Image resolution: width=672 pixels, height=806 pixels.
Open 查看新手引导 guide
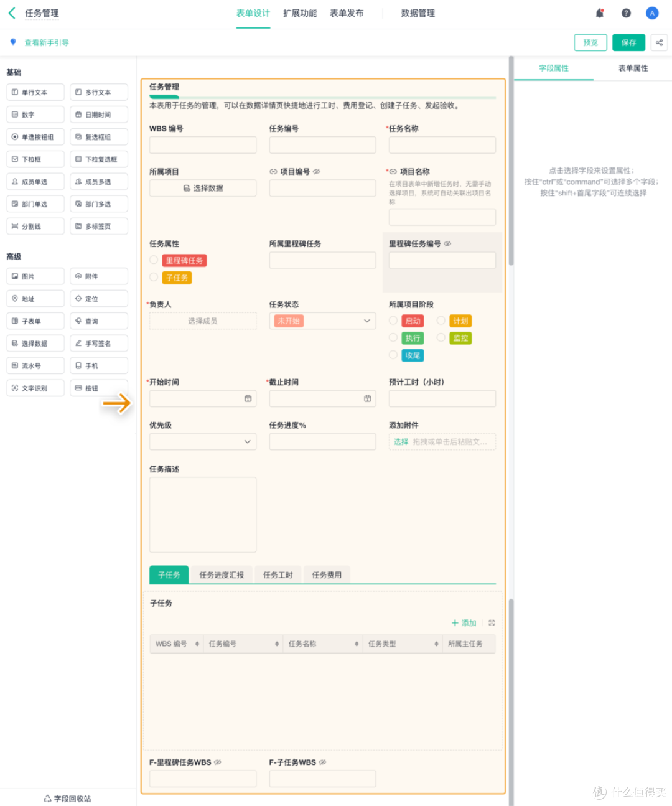pyautogui.click(x=47, y=42)
